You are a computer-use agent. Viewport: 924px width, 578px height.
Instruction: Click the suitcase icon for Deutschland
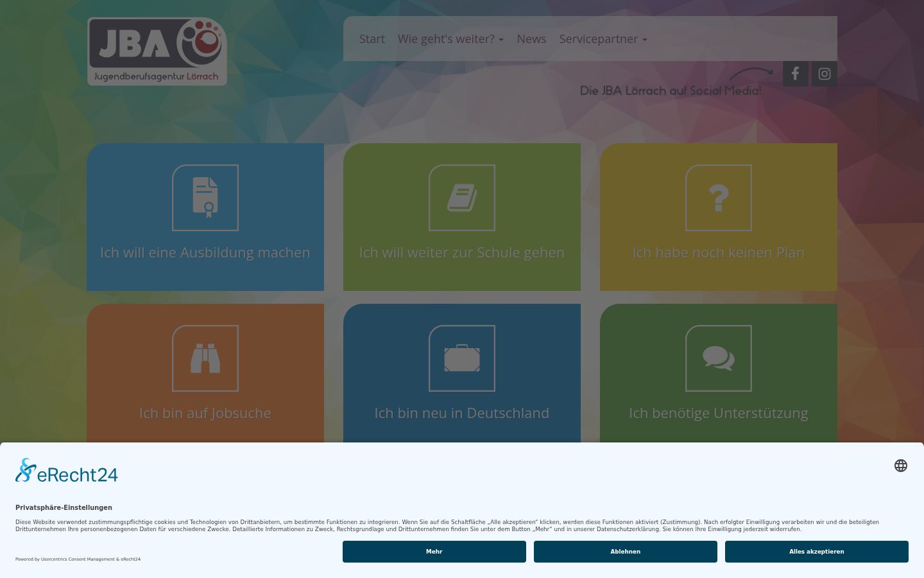pyautogui.click(x=462, y=358)
